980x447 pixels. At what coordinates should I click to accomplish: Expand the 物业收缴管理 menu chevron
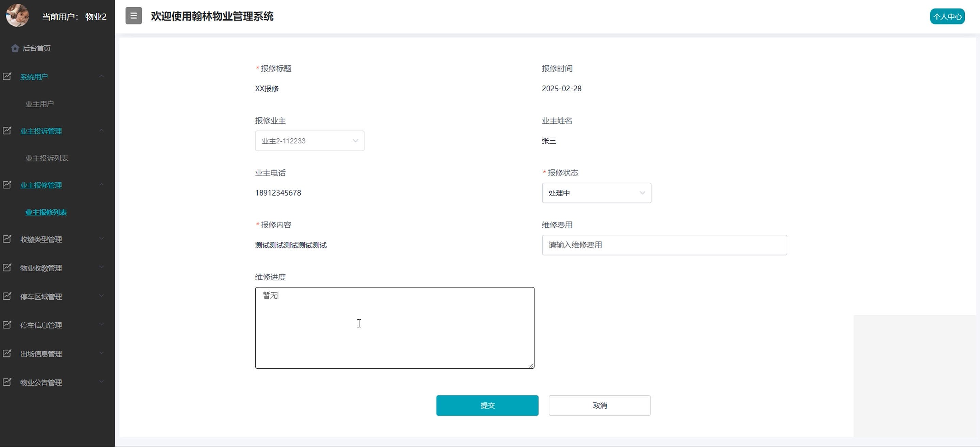point(101,267)
